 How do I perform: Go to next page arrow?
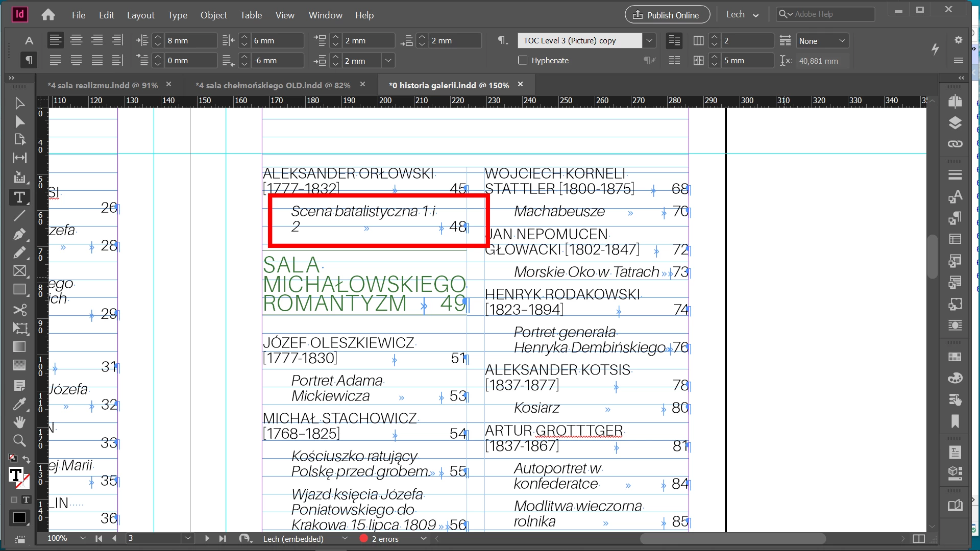point(207,538)
